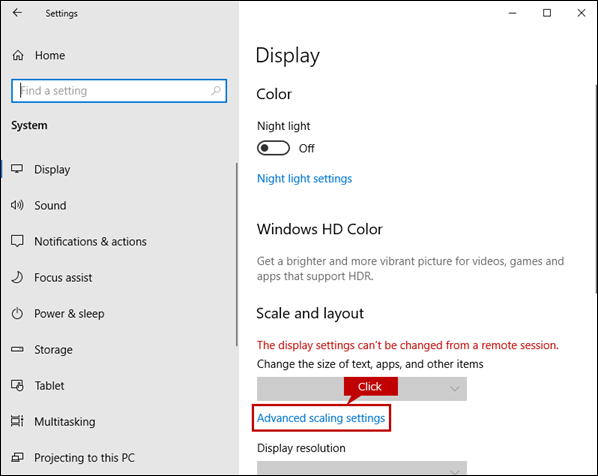Expand the text size scaling dropdown
Screen dimensions: 598x476
(362, 389)
